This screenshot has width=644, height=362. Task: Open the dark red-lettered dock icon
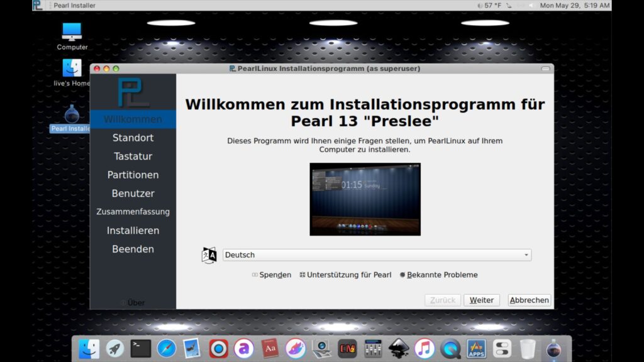pos(347,349)
